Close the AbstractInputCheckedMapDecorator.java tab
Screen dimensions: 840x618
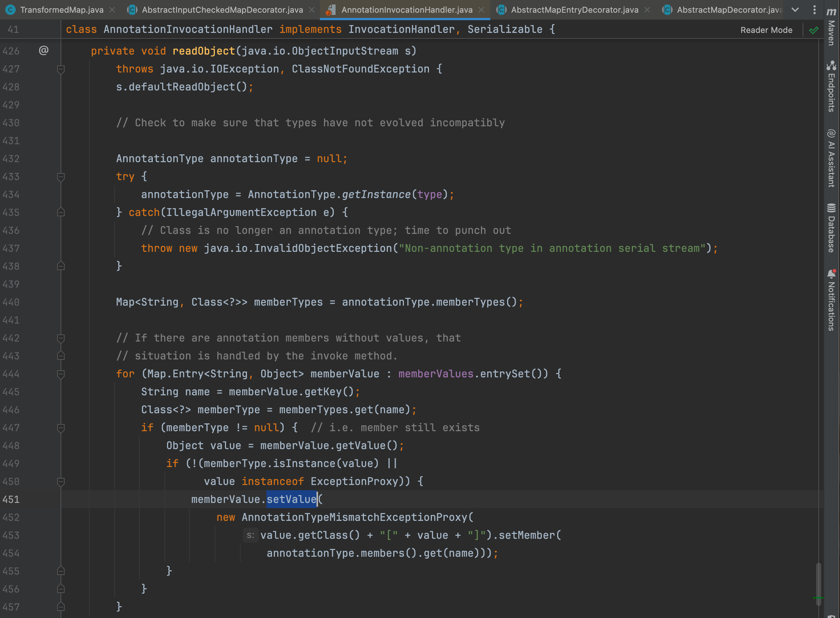tap(311, 10)
